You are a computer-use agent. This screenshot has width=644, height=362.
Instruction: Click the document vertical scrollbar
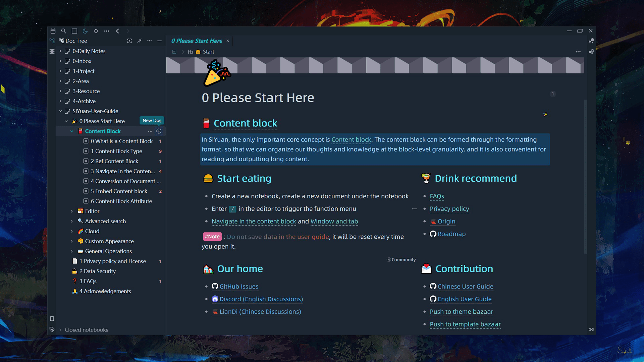tap(586, 177)
